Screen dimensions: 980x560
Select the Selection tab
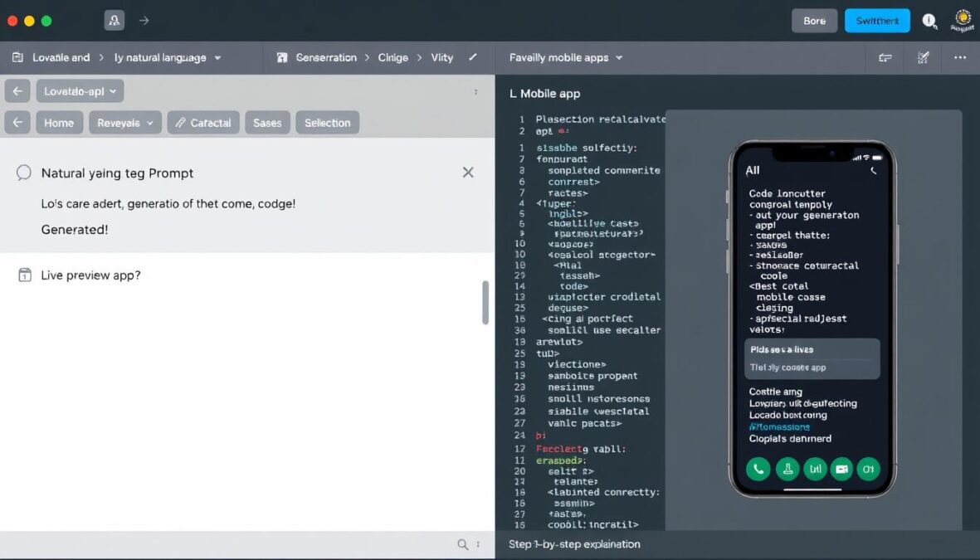point(327,122)
